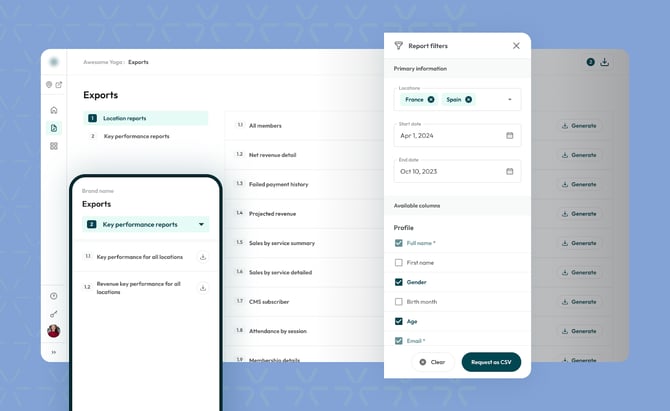This screenshot has height=411, width=670.
Task: Open the help icon in the left sidebar
Action: (54, 296)
